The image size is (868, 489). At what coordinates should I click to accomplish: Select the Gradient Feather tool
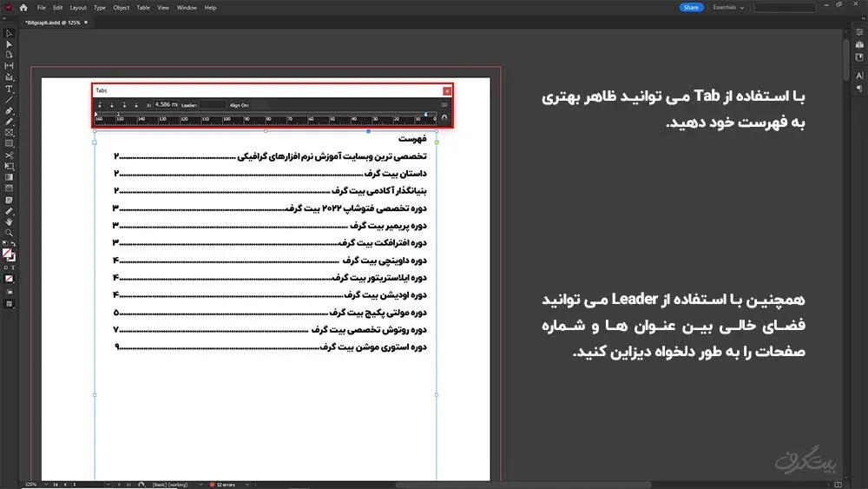[9, 188]
